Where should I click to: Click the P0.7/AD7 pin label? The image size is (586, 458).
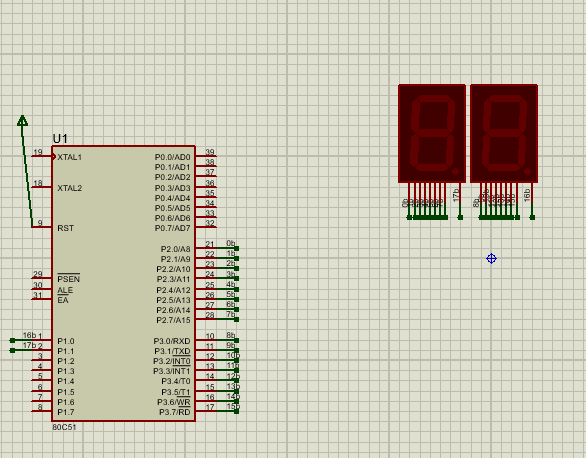(x=173, y=228)
